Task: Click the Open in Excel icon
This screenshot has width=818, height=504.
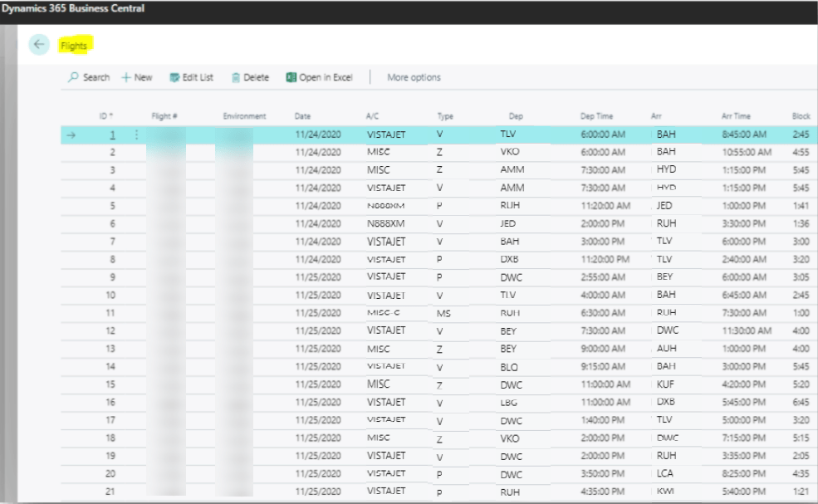Action: [x=291, y=77]
